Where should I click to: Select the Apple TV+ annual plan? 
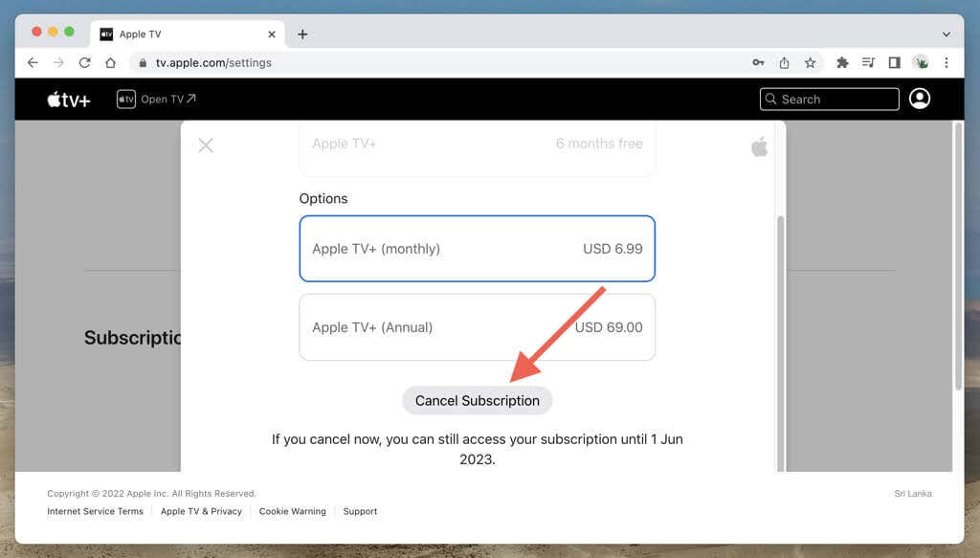point(477,327)
